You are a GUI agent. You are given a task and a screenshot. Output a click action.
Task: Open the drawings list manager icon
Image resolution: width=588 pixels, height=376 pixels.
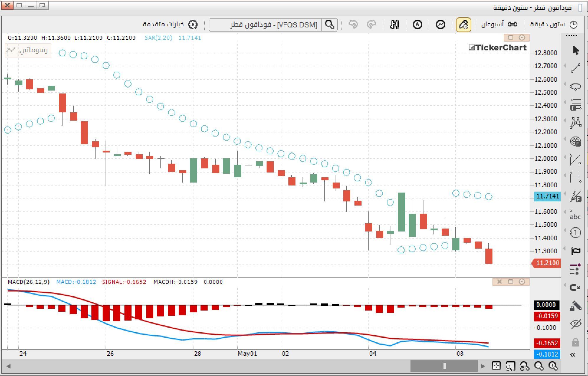tap(575, 269)
